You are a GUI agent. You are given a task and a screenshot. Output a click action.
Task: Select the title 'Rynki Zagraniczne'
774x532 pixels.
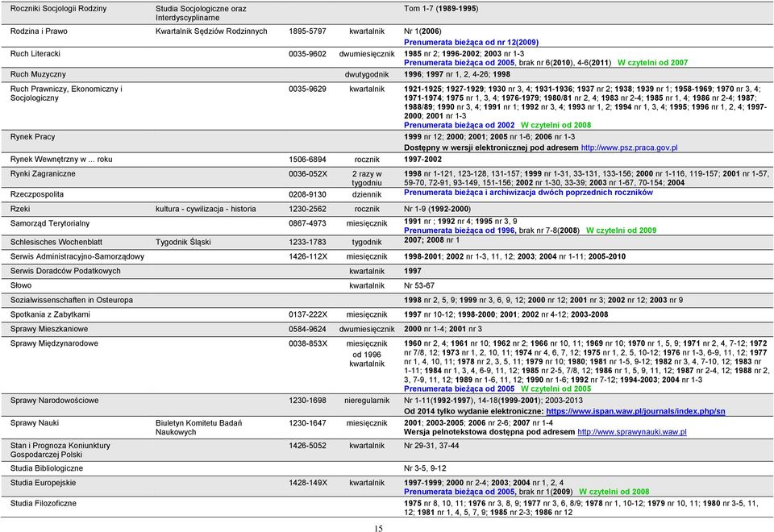point(43,174)
